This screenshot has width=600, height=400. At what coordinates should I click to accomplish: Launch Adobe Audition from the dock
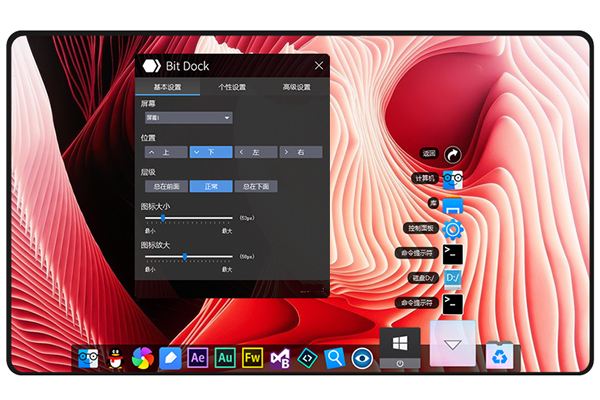click(x=225, y=357)
